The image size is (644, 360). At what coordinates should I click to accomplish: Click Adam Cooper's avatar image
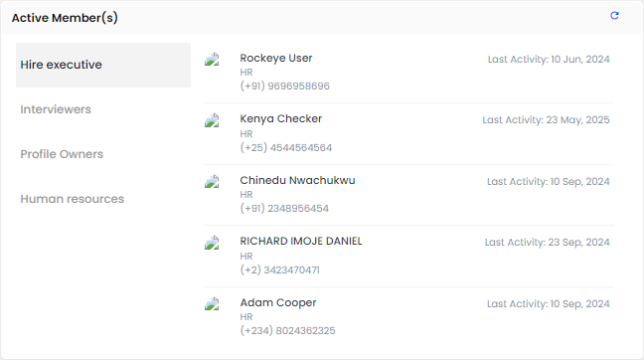212,303
